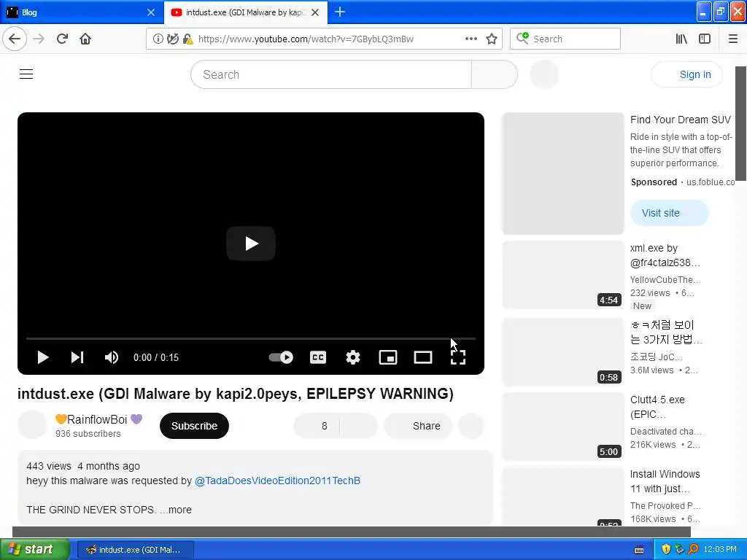Click the taskbar clock 12:03 PM
Screen dimensions: 747x560
(x=720, y=550)
